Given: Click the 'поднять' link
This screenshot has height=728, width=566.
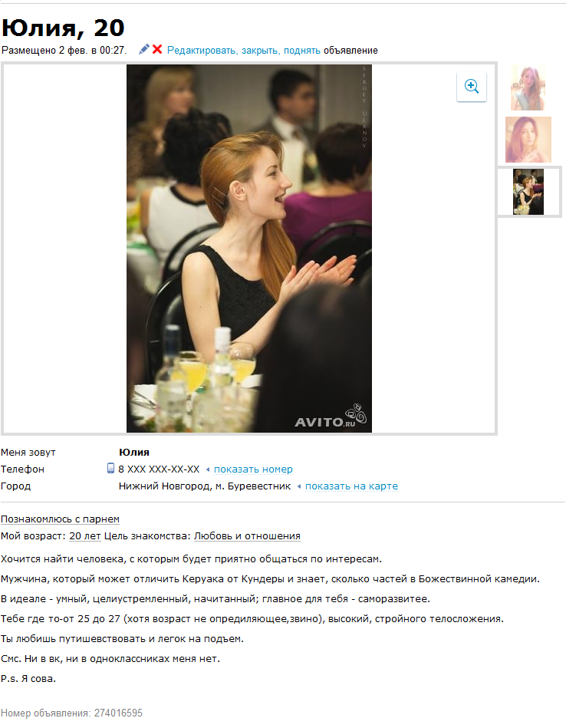Looking at the screenshot, I should [x=302, y=50].
